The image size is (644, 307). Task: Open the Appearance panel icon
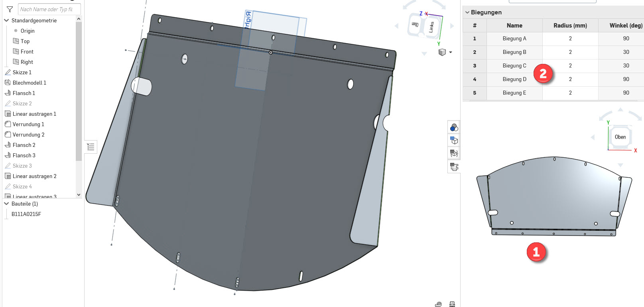454,127
